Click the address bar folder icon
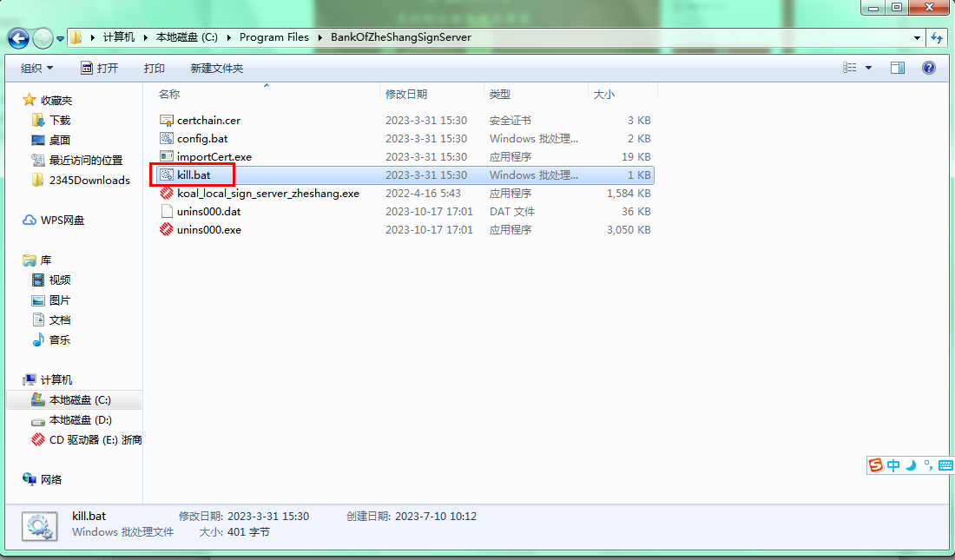 click(x=76, y=37)
